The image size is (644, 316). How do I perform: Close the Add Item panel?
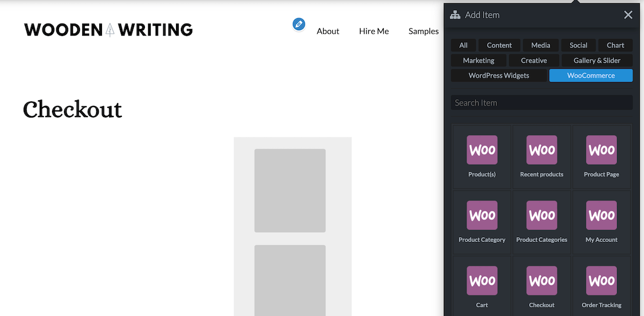(628, 15)
